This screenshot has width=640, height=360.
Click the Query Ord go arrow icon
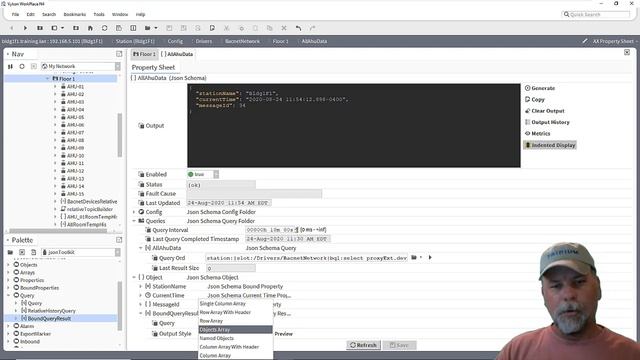pyautogui.click(x=430, y=258)
